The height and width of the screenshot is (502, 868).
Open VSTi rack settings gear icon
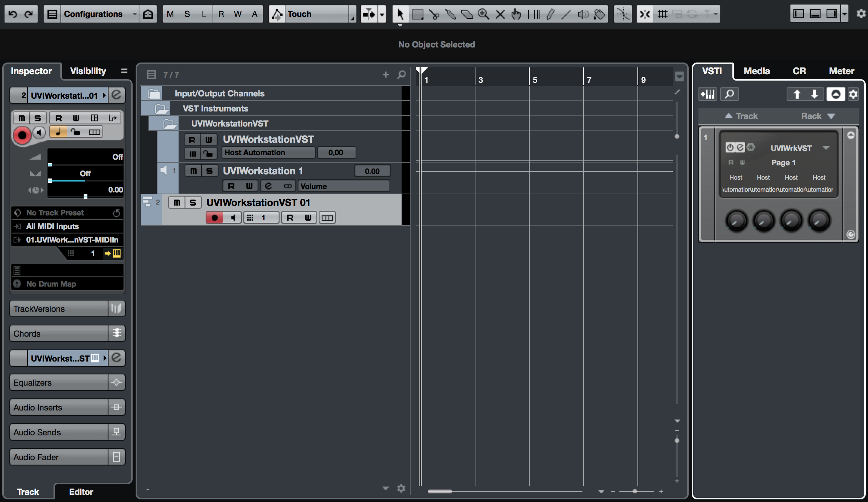coord(853,94)
